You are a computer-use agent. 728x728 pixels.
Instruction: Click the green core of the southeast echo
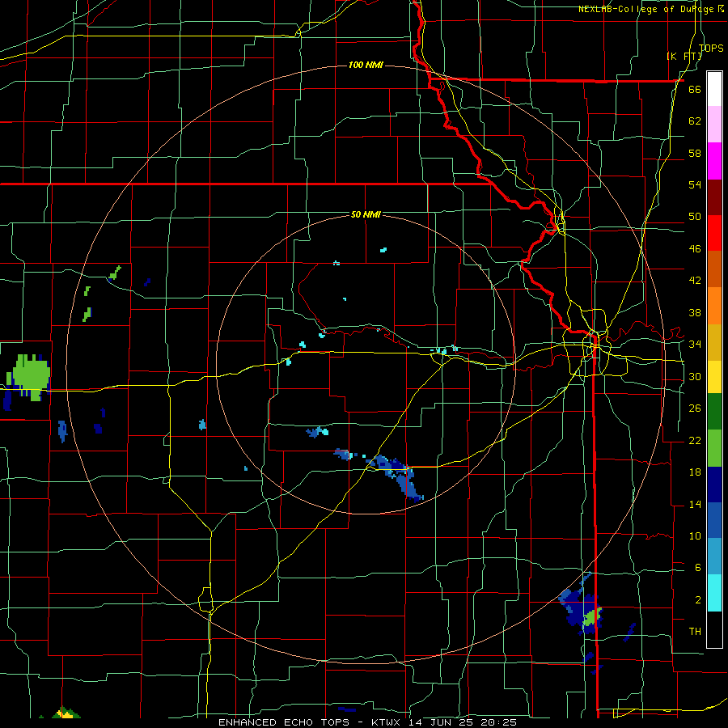tap(592, 617)
